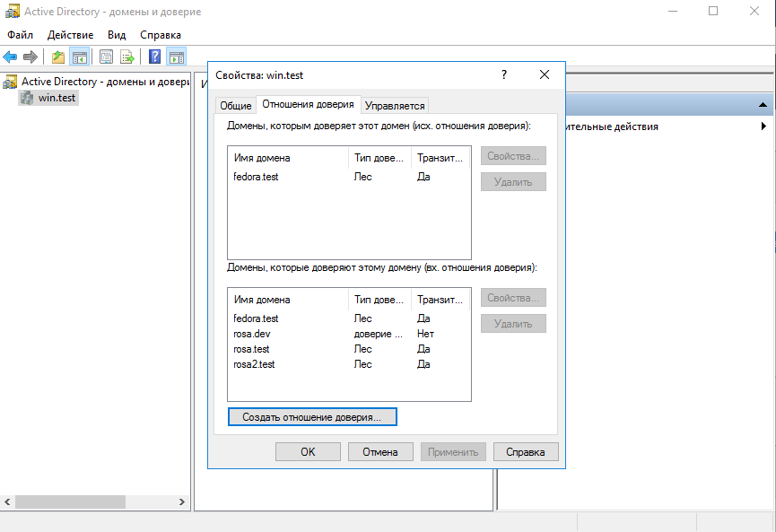
Task: Open Help via the question mark toolbar icon
Action: tap(154, 57)
